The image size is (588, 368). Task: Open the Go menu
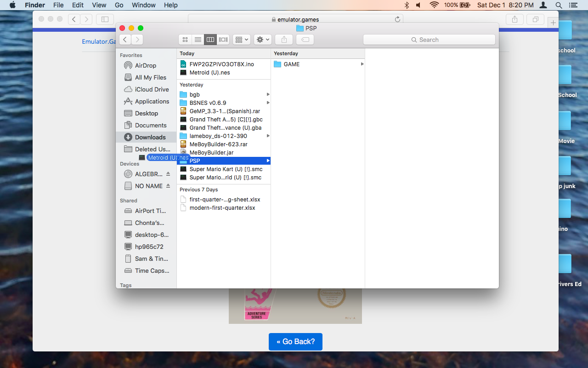(x=119, y=5)
